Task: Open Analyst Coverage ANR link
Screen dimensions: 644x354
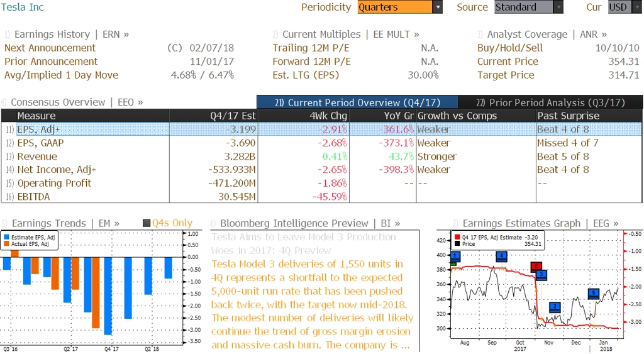Action: 547,34
